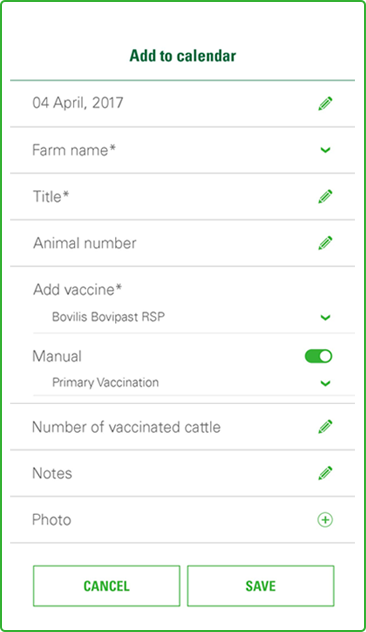Click the CANCEL button
The width and height of the screenshot is (366, 632).
pos(106,586)
